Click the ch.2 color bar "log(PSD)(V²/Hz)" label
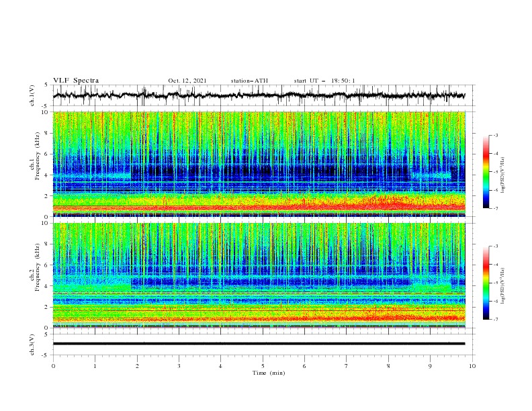 (x=503, y=286)
